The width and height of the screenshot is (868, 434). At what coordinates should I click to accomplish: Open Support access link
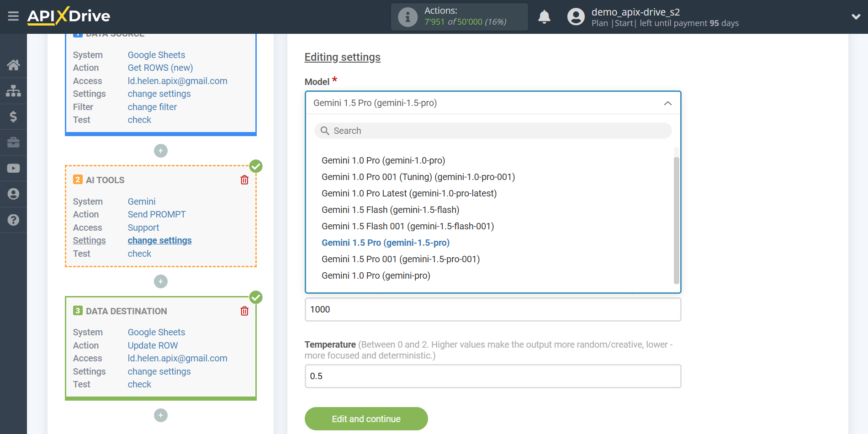[143, 228]
